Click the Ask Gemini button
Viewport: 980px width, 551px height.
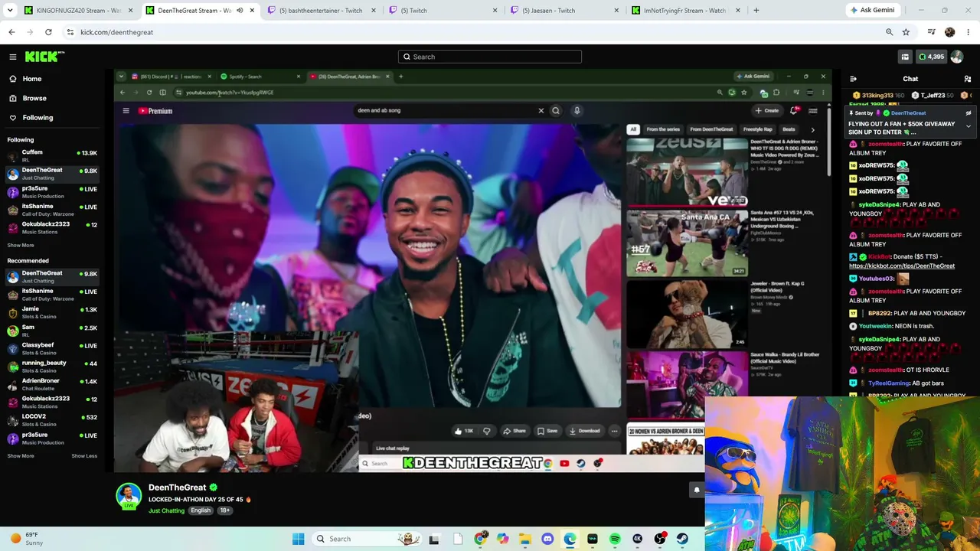coord(871,11)
